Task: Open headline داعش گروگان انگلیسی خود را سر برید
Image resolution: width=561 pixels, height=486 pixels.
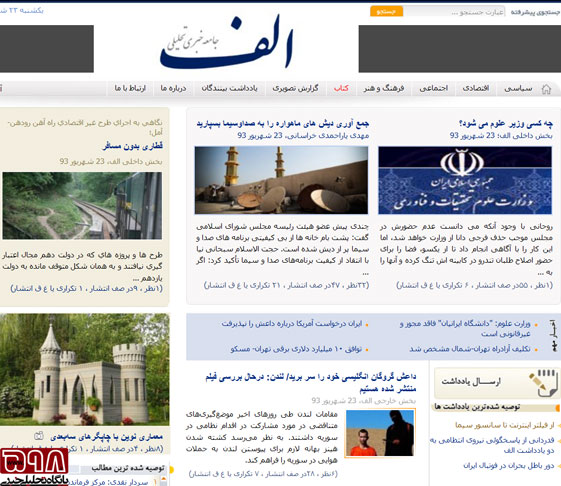Action: tap(311, 382)
